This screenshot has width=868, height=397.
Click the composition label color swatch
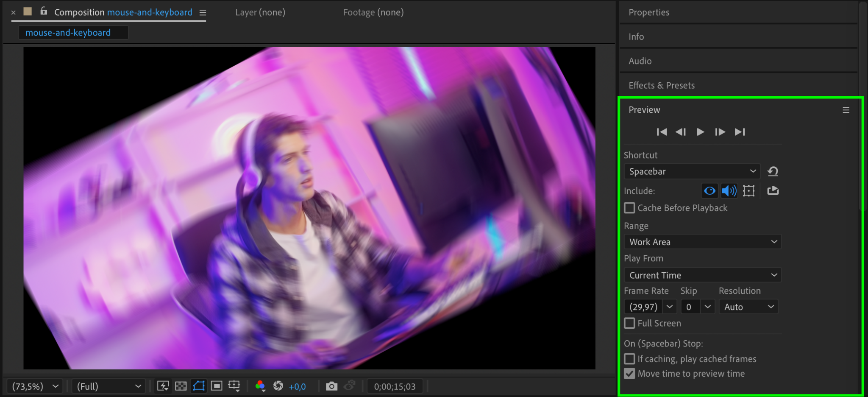[x=28, y=11]
